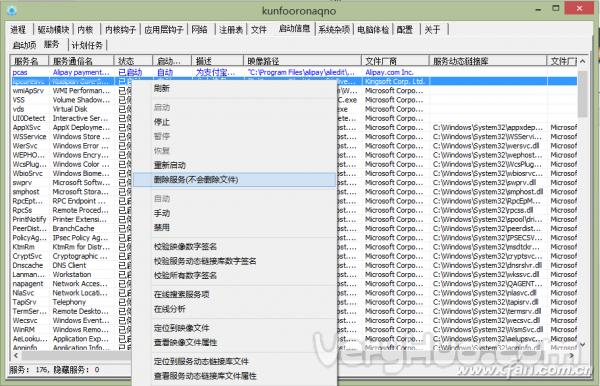The height and width of the screenshot is (386, 600).
Task: Open the 进程 tab
Action: pos(18,29)
